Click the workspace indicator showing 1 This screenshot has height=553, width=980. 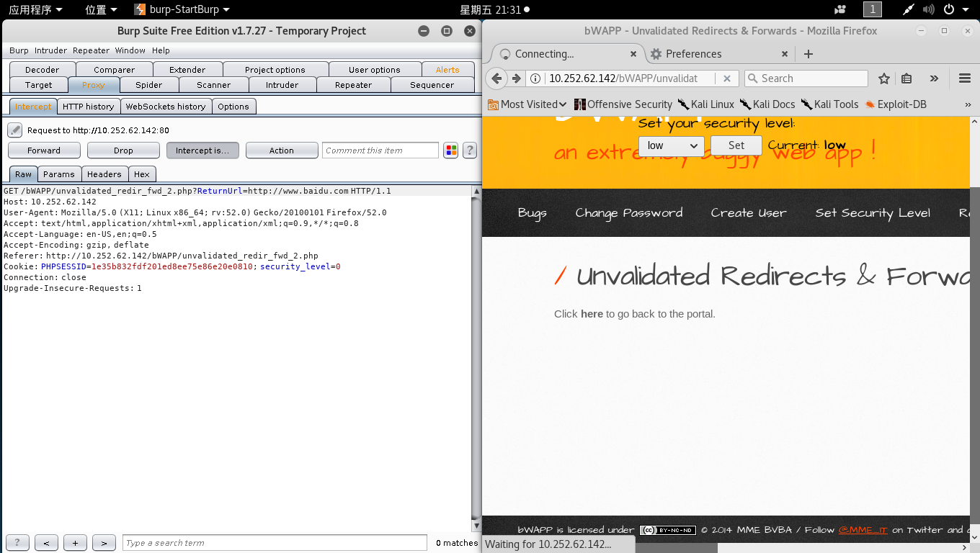(x=872, y=9)
